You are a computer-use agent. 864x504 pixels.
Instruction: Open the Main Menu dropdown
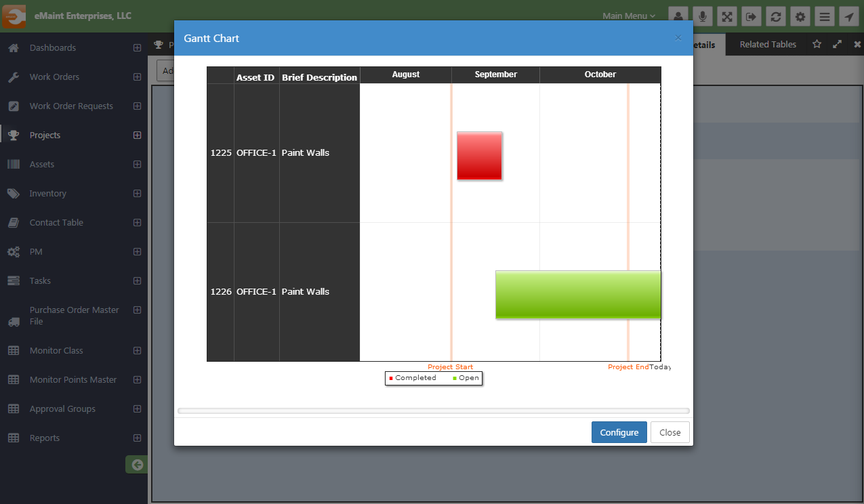[x=628, y=16]
